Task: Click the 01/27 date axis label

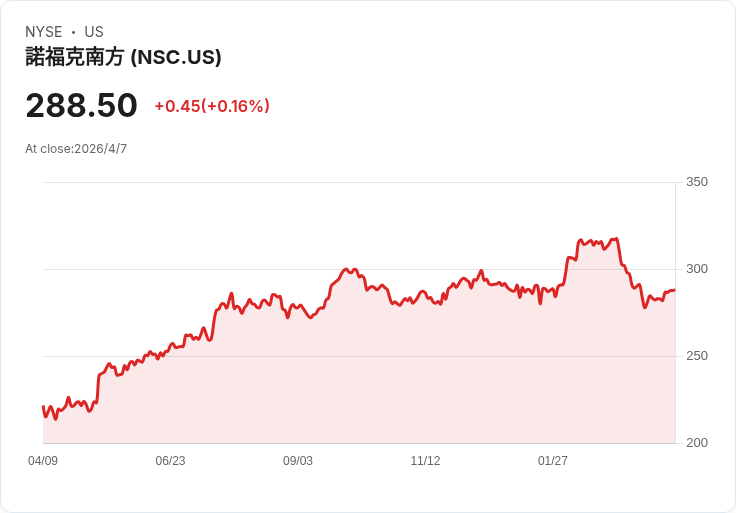Action: (x=552, y=461)
